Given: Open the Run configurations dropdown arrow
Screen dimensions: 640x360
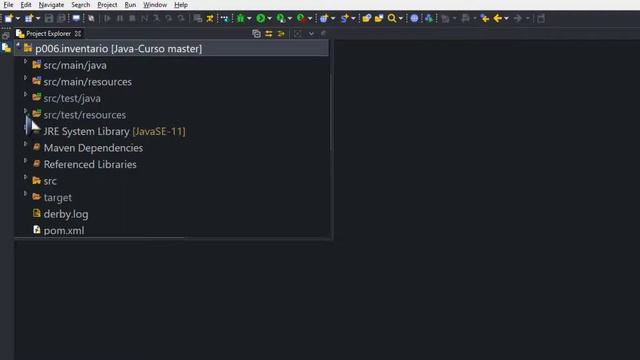Looking at the screenshot, I should 269,18.
